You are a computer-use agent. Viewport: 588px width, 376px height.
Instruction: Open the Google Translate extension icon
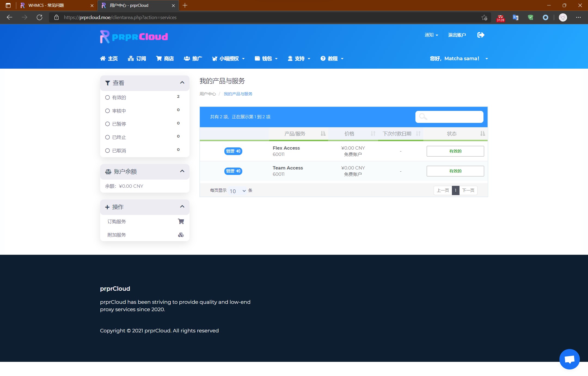click(516, 17)
